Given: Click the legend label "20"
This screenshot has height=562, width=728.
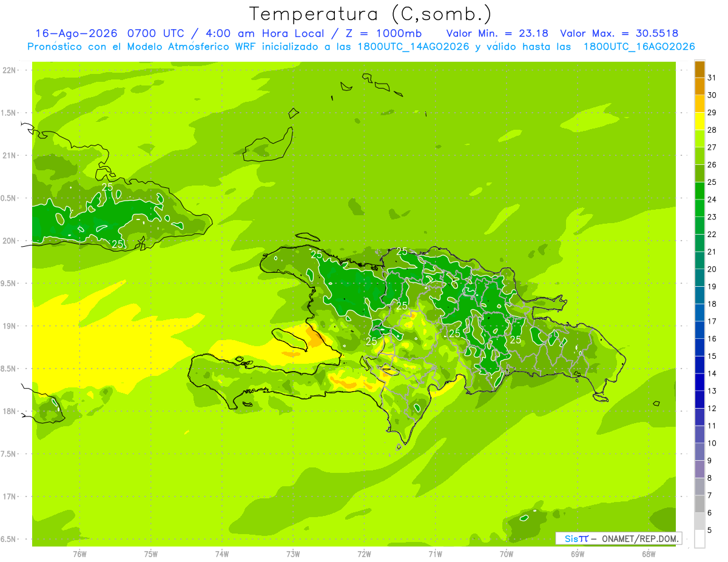Looking at the screenshot, I should click(712, 269).
